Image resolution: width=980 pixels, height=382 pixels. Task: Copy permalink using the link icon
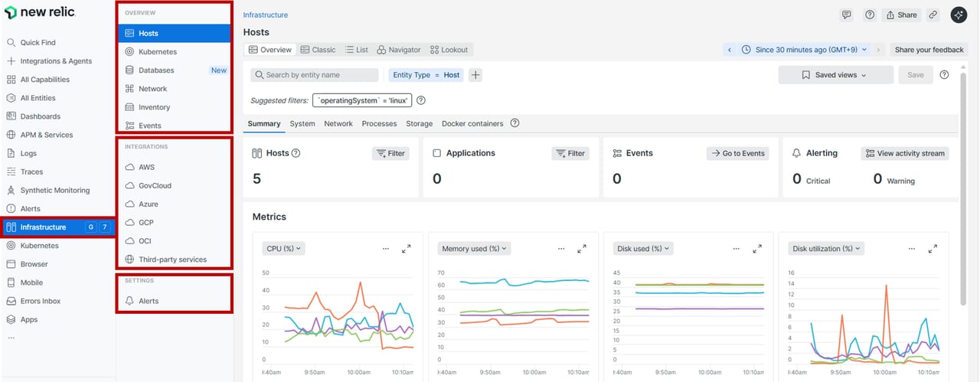(933, 15)
